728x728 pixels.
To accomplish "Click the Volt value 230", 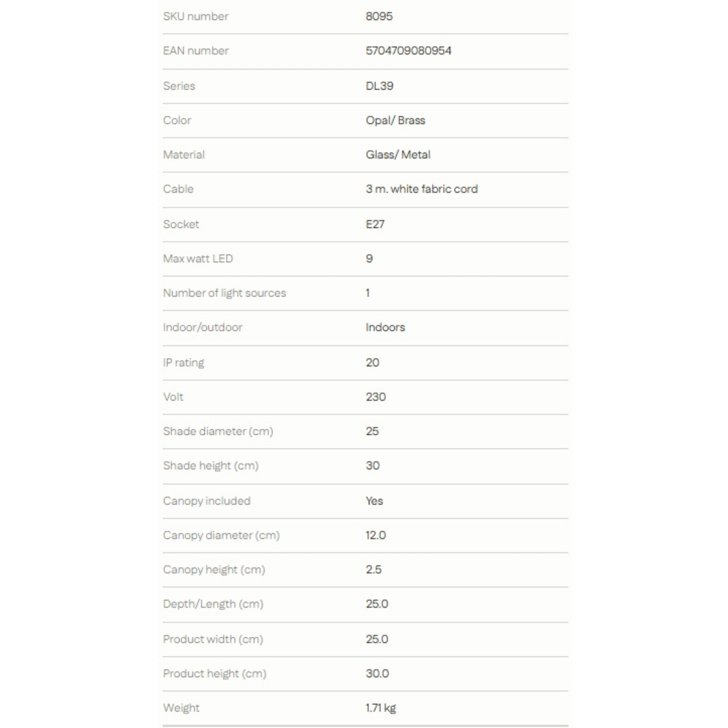I will 376,397.
